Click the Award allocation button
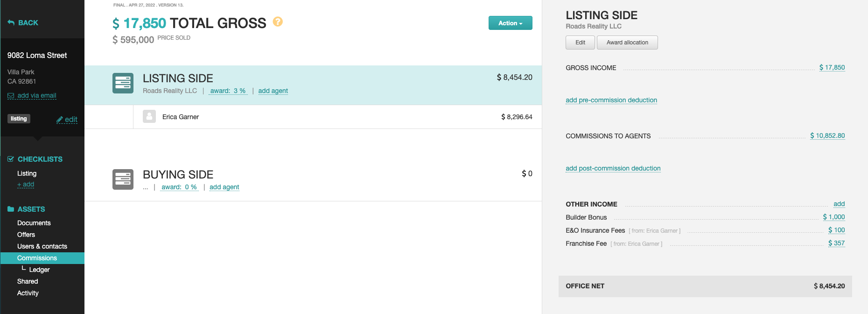The height and width of the screenshot is (314, 868). 627,43
